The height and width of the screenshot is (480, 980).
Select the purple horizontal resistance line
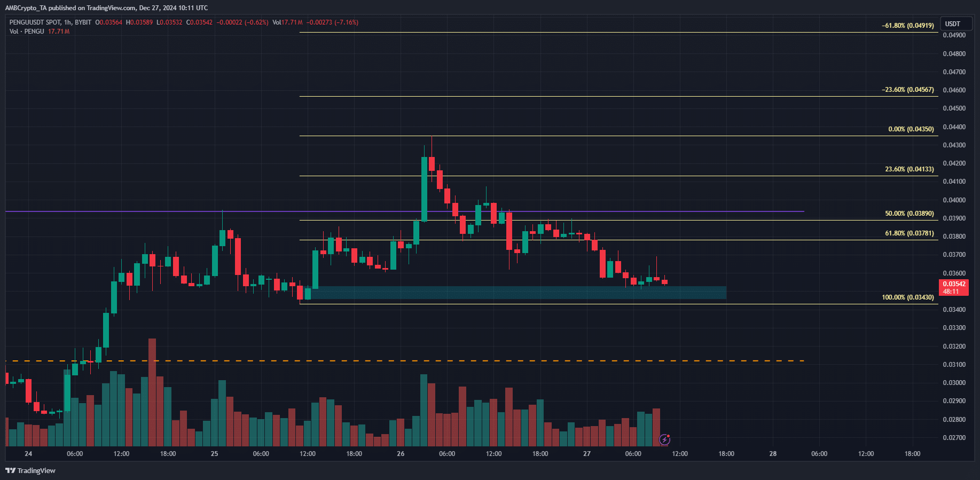point(404,211)
